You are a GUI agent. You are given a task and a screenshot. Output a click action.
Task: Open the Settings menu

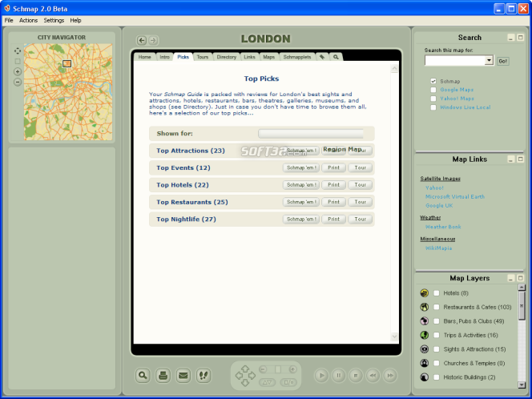coord(54,20)
